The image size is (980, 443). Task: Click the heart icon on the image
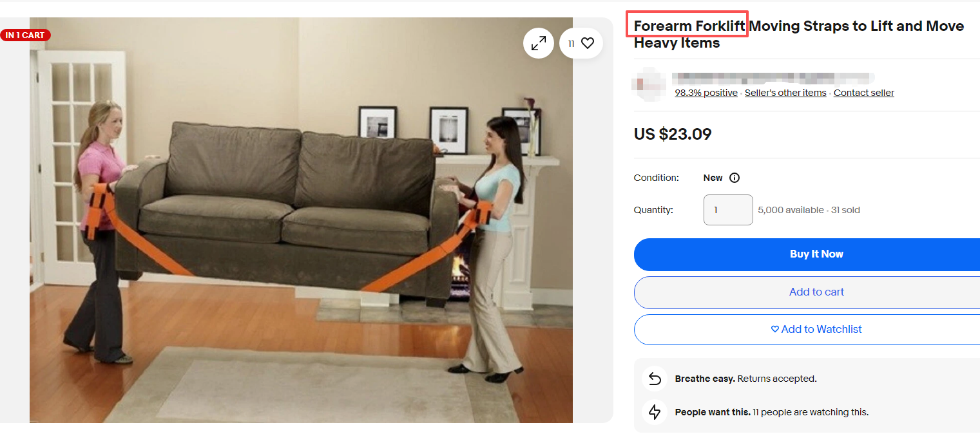pyautogui.click(x=587, y=43)
